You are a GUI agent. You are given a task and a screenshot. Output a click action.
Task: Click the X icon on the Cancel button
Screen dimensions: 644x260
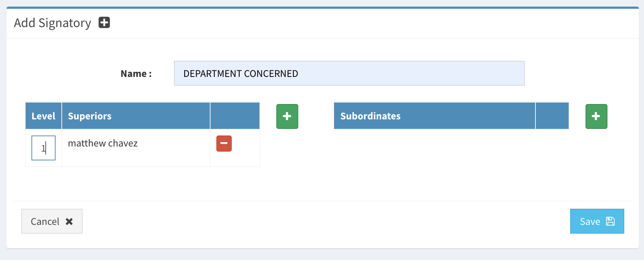[x=69, y=222]
